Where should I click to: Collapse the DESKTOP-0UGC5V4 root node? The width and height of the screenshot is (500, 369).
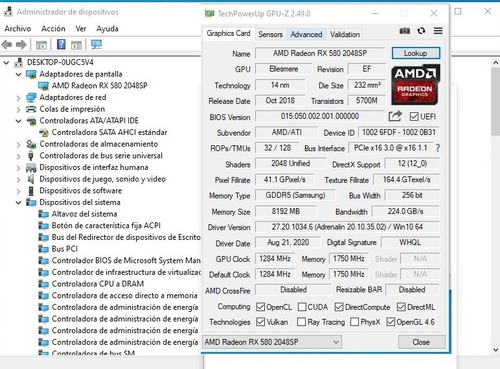[6, 62]
